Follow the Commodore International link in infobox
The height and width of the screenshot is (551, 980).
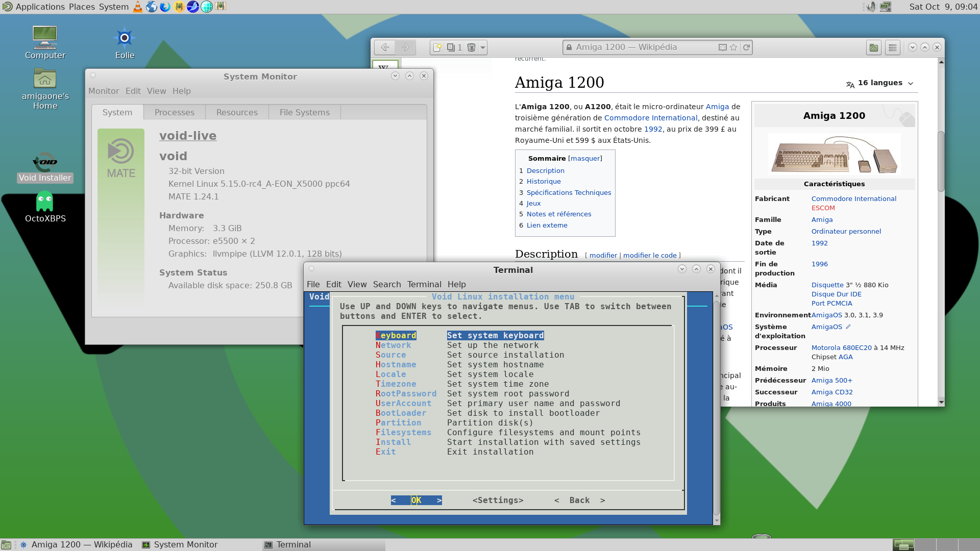click(x=853, y=198)
